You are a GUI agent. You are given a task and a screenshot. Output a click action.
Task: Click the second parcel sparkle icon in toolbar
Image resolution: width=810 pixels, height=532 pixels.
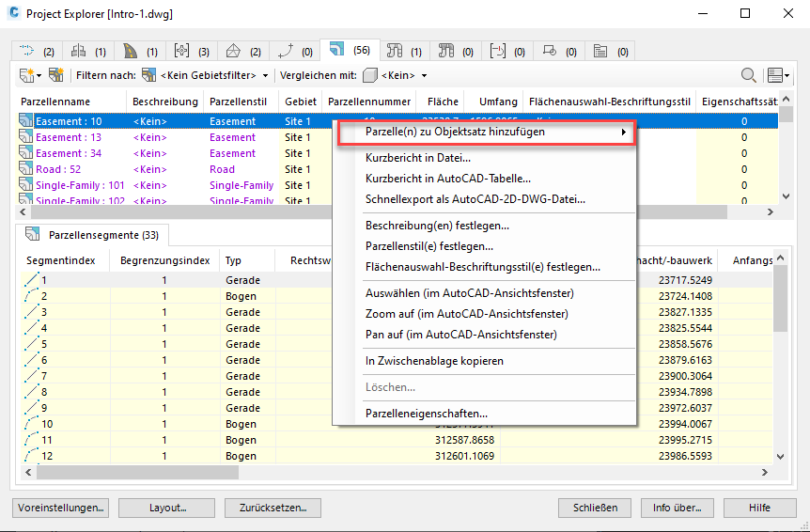pos(55,75)
